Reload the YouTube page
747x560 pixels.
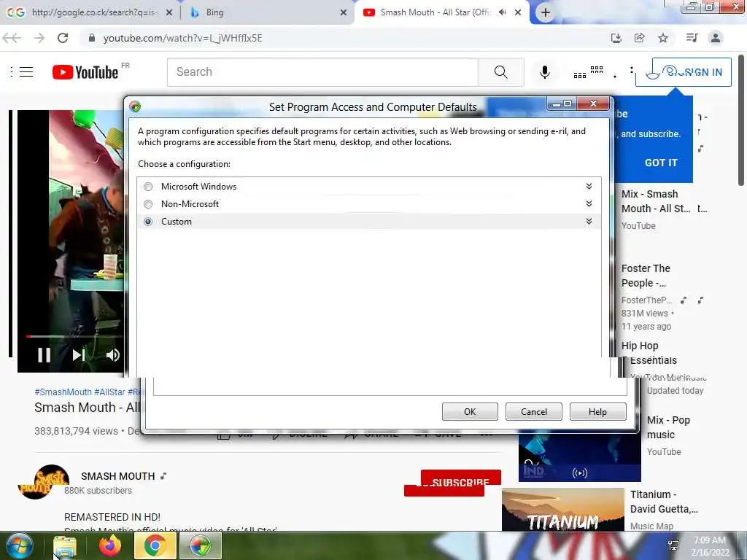click(x=63, y=38)
